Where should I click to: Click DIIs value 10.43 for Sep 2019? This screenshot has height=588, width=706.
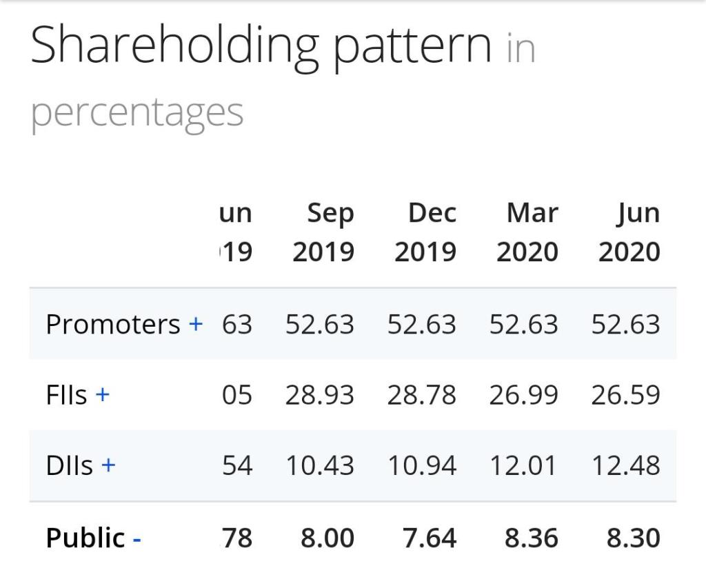(320, 466)
